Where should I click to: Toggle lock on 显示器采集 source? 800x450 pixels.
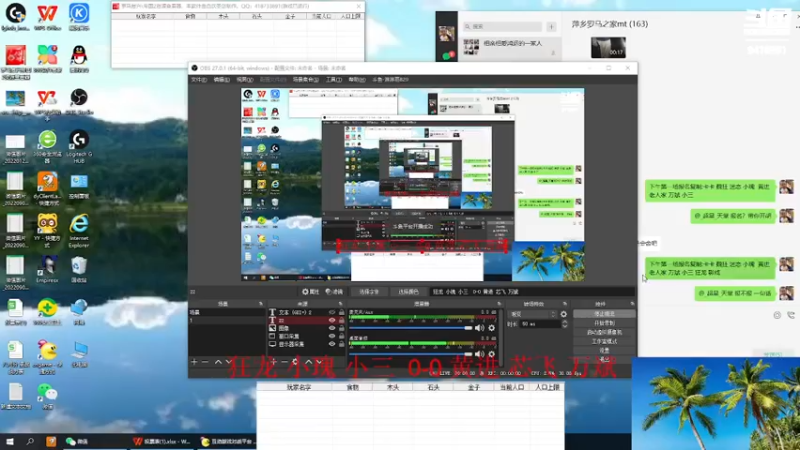(x=341, y=344)
